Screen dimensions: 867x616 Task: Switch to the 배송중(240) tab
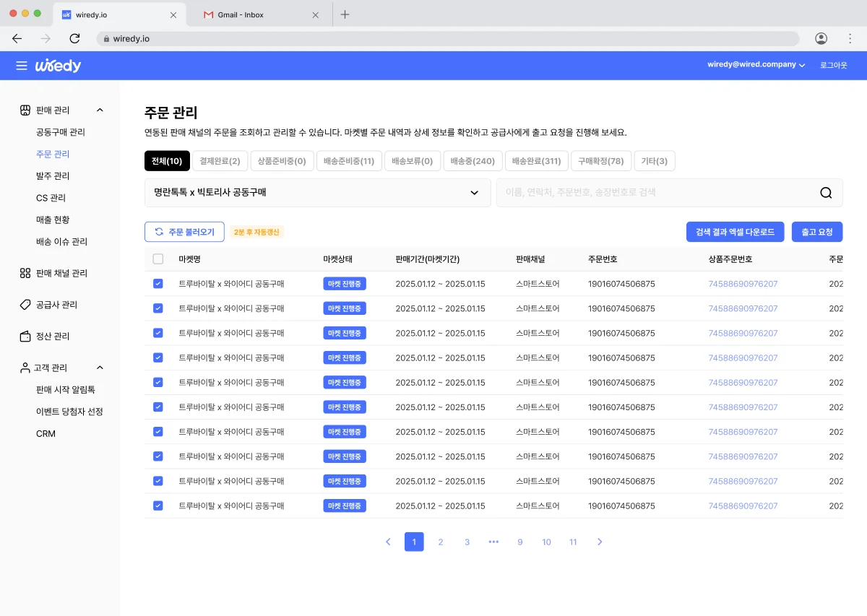click(473, 160)
